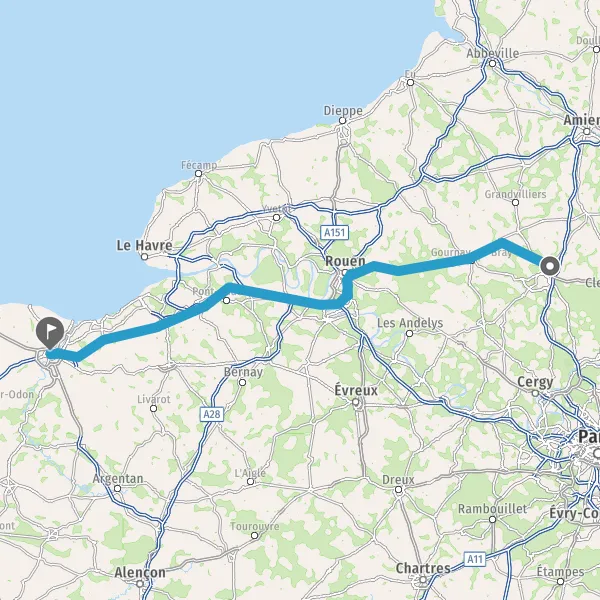Click the Rambouillet town label

click(492, 509)
